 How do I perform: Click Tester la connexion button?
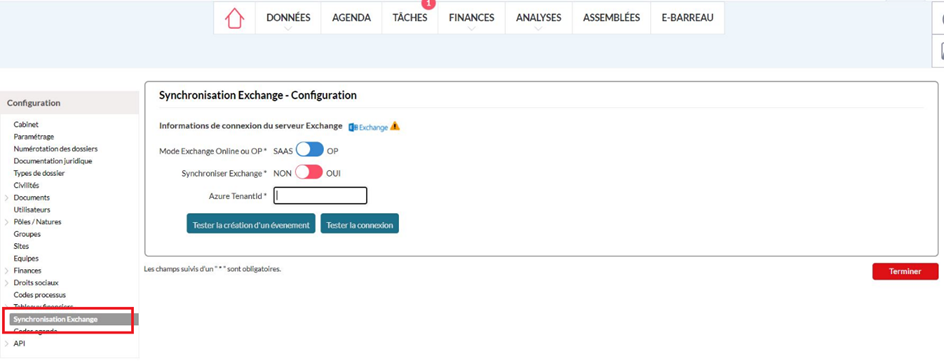click(x=359, y=224)
